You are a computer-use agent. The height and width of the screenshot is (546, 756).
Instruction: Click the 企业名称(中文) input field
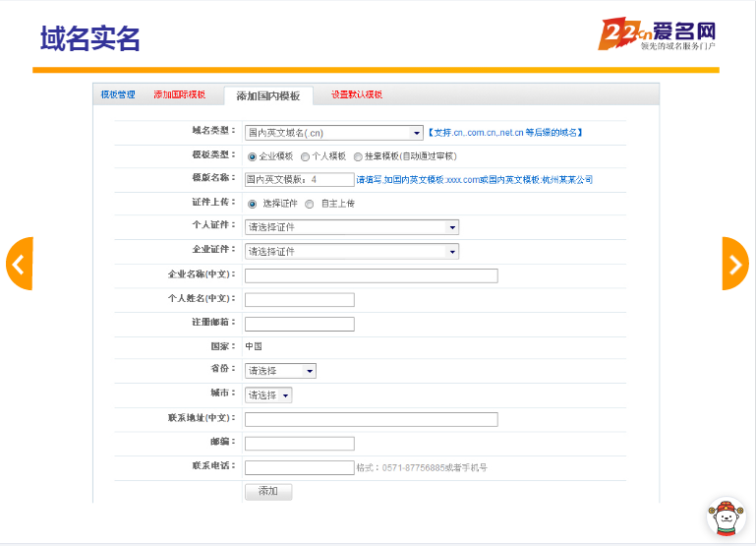pos(371,275)
